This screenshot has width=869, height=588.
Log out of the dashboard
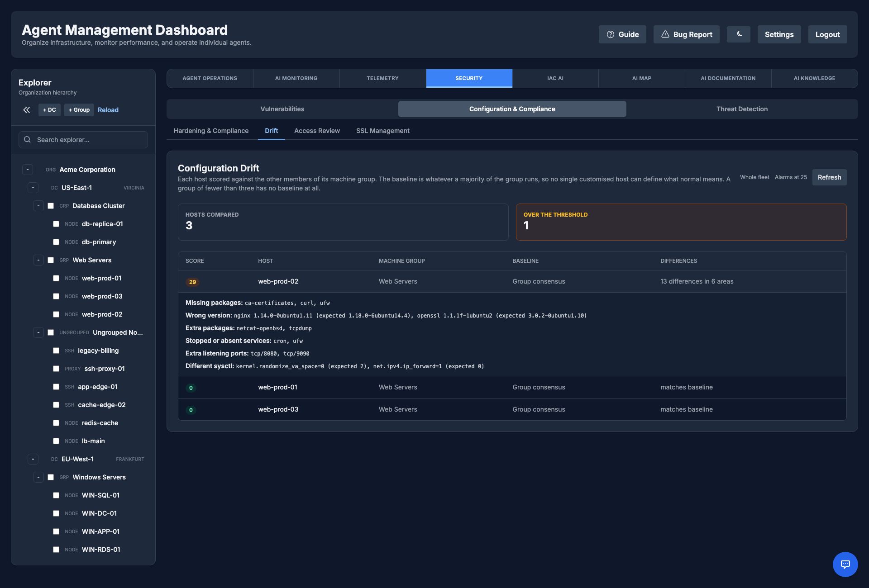coord(827,34)
